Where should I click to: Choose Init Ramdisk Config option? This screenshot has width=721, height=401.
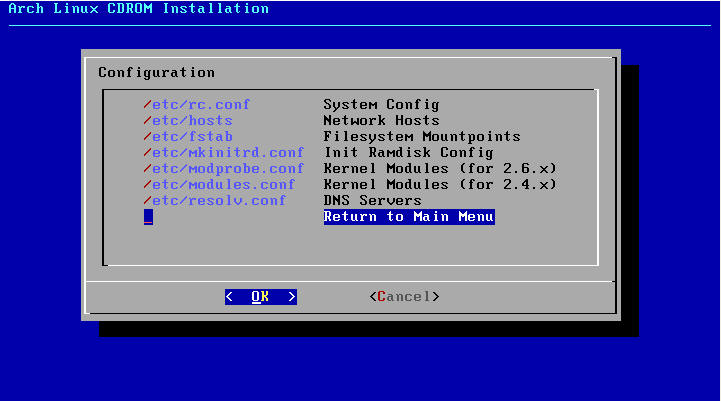(x=408, y=152)
